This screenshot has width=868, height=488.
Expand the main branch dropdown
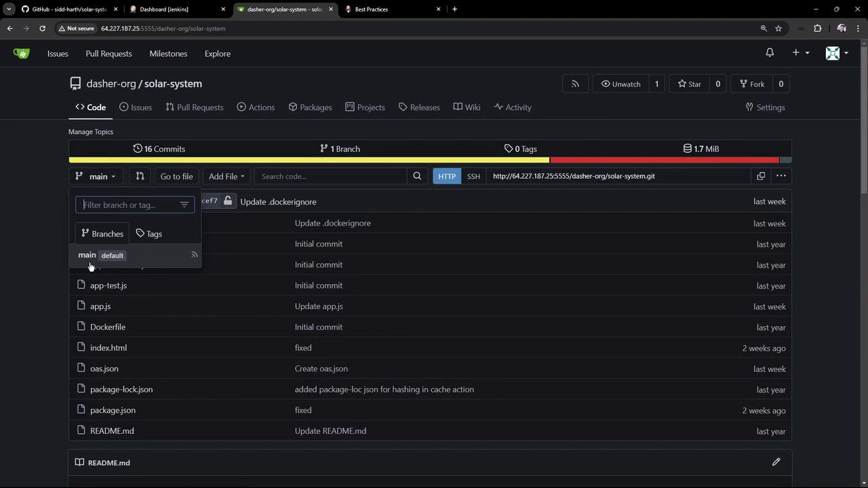pyautogui.click(x=96, y=176)
